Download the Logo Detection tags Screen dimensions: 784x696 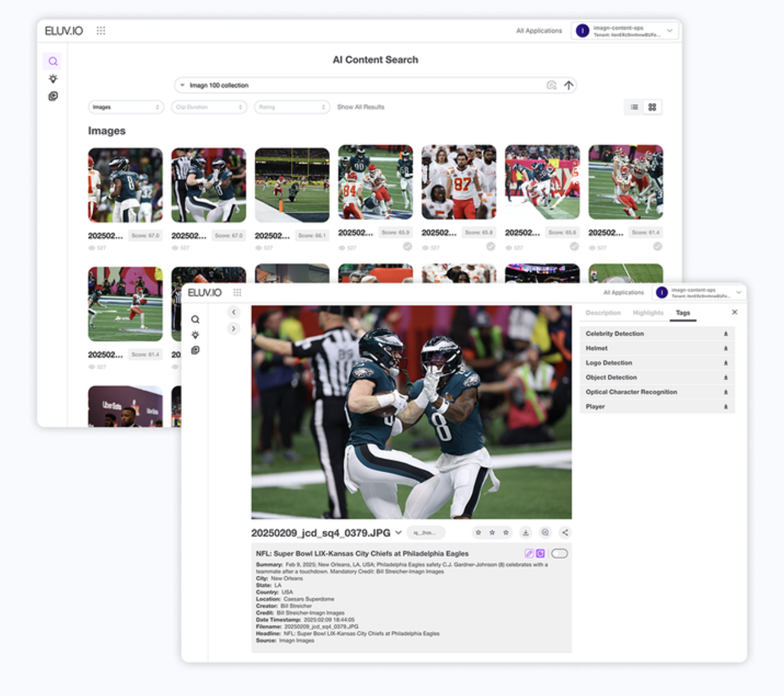click(x=726, y=363)
